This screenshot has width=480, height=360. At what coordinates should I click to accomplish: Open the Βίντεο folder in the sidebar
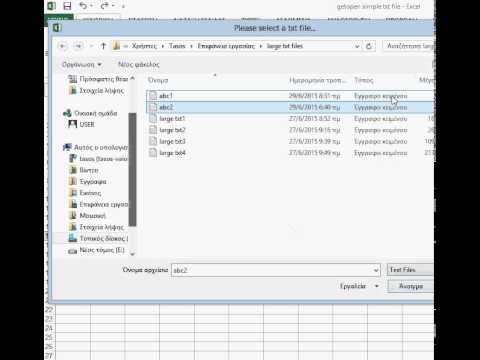click(84, 170)
